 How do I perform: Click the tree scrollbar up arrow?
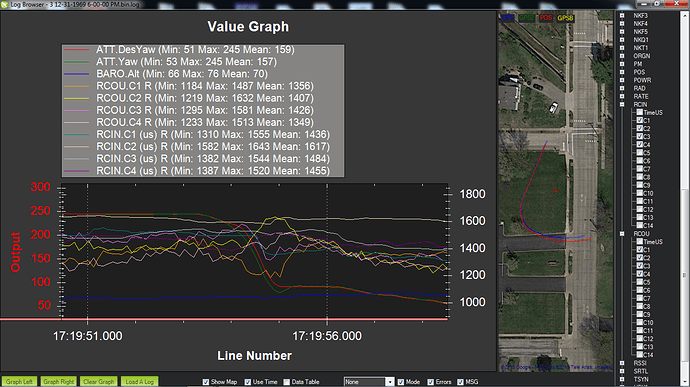click(x=684, y=15)
